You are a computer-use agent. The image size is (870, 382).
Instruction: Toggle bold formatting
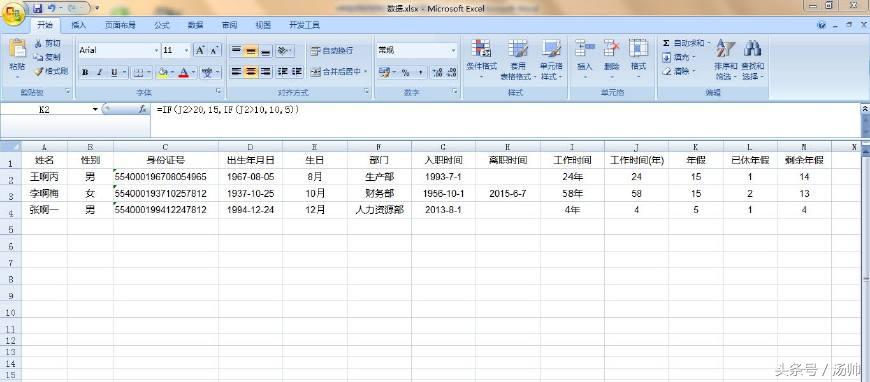pos(85,72)
